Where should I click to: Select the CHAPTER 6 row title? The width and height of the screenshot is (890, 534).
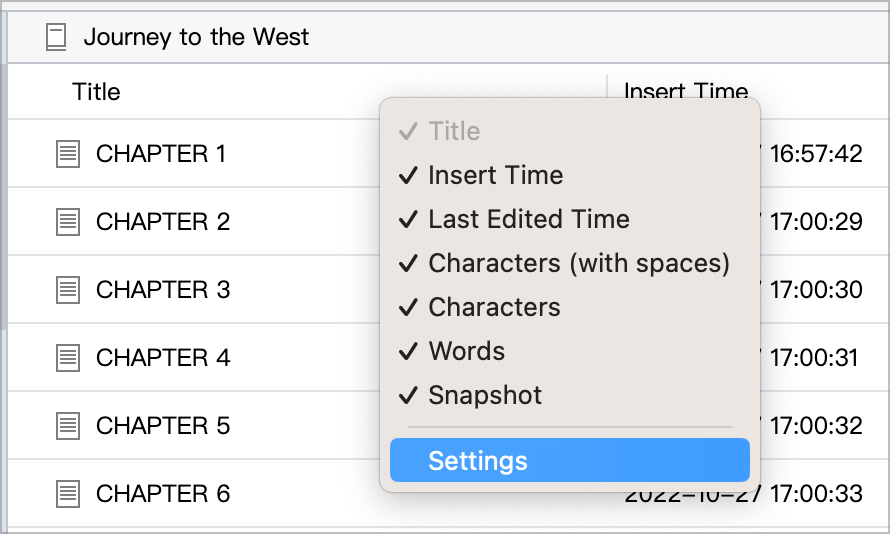[x=163, y=494]
